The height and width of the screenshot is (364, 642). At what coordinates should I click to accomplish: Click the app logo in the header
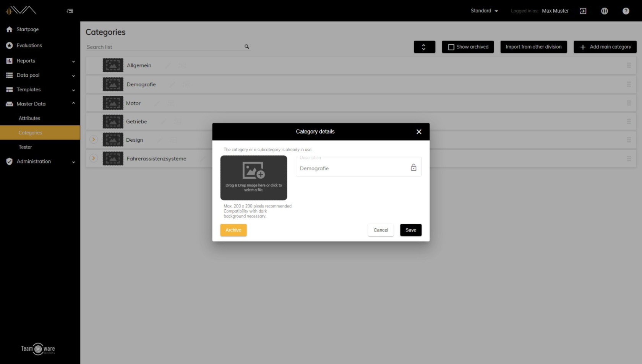tap(21, 10)
